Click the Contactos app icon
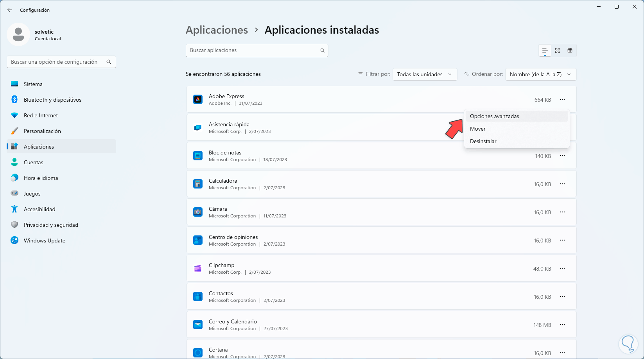 198,297
